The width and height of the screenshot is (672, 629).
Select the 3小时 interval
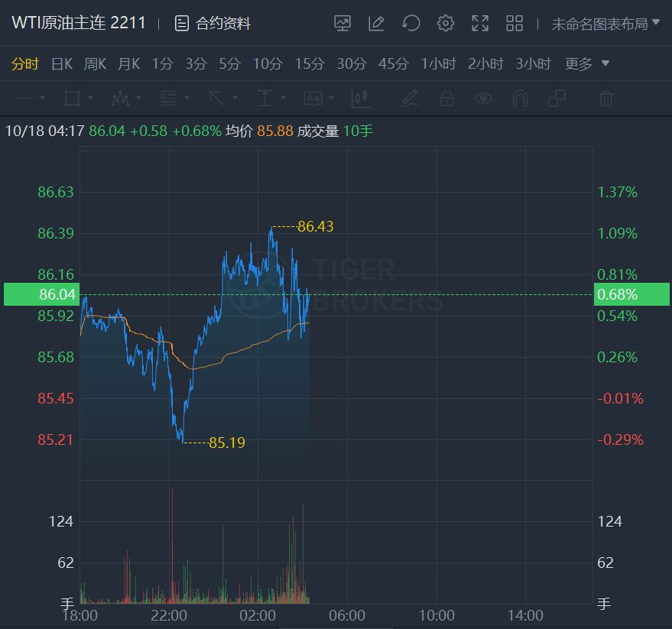pos(533,64)
